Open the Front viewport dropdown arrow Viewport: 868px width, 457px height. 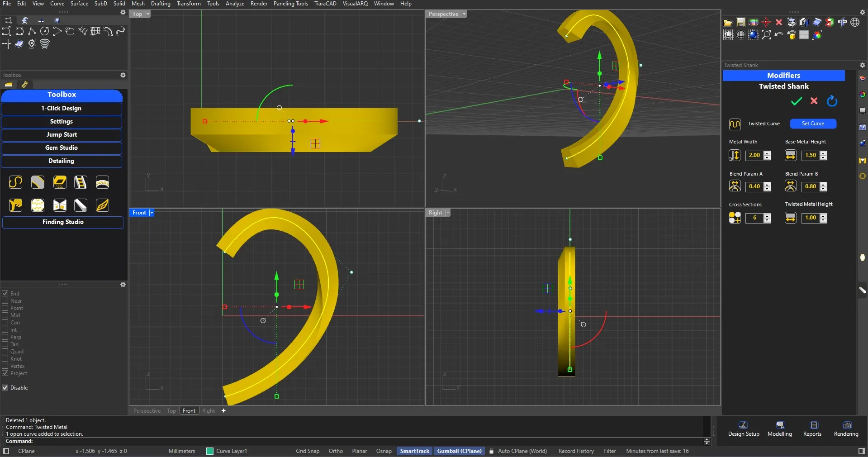152,213
